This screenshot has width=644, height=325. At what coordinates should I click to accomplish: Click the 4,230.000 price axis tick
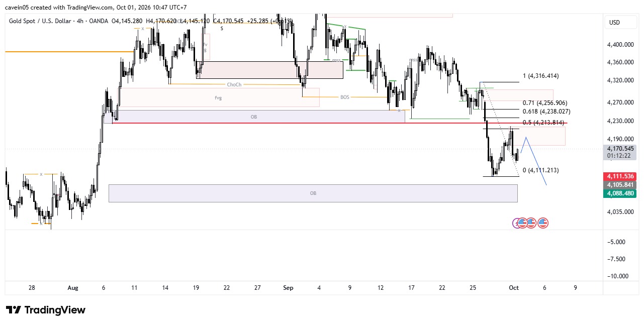click(619, 121)
